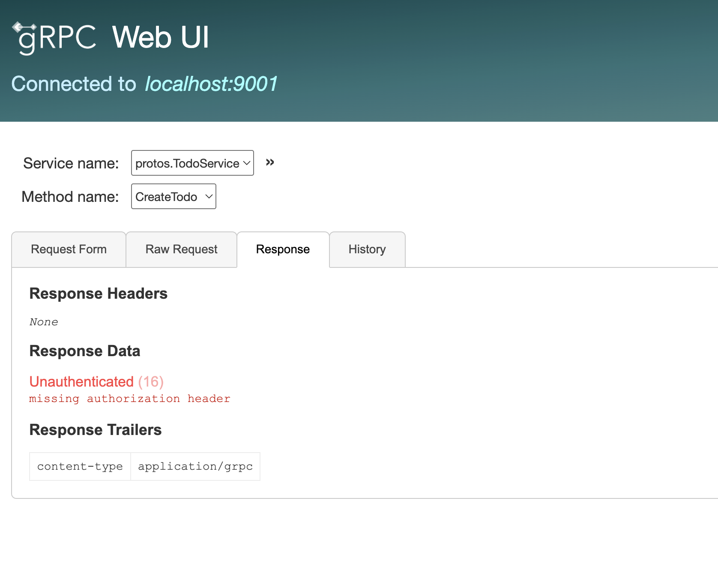This screenshot has width=718, height=588.
Task: Click the content-type trailer cell
Action: pyautogui.click(x=80, y=467)
